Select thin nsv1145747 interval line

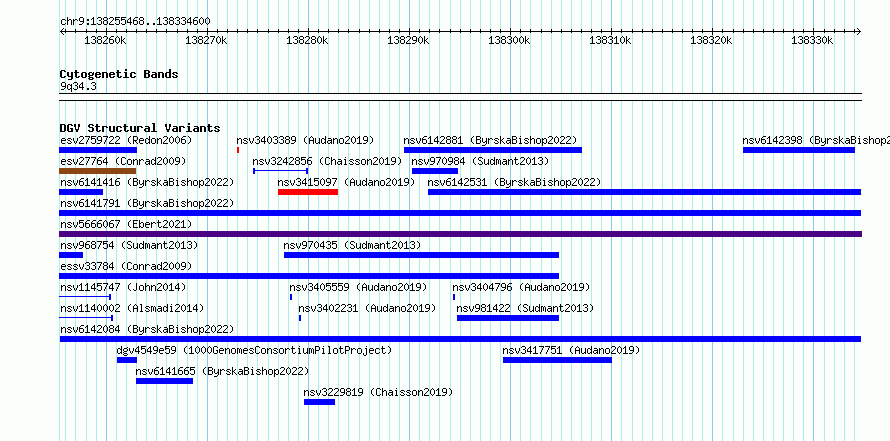(x=85, y=297)
